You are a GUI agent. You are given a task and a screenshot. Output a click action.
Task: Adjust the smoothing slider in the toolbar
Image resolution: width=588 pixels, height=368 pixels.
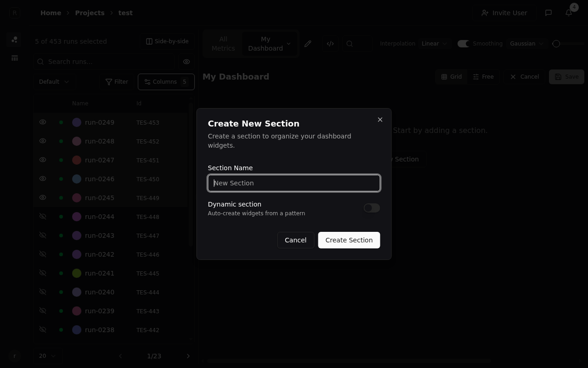click(x=556, y=43)
